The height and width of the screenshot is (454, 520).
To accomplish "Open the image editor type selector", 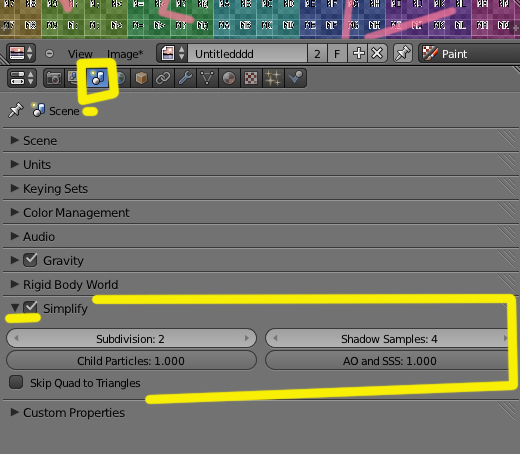I will pos(21,53).
